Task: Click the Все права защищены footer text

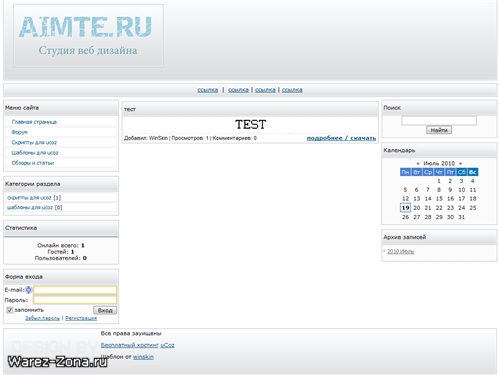Action: coord(131,333)
